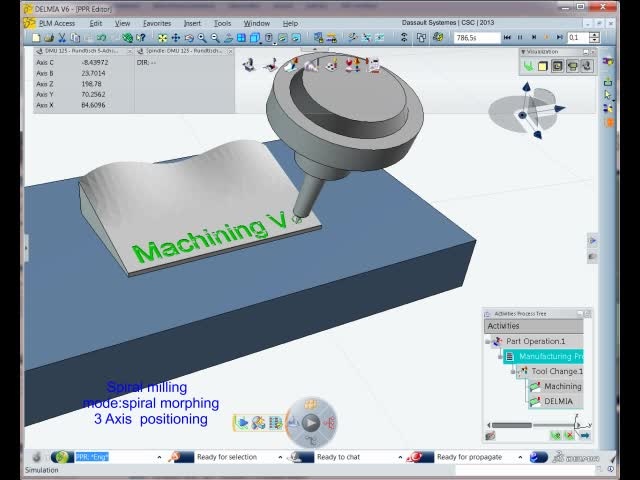The height and width of the screenshot is (480, 640).
Task: Open the PLM Access menu
Action: tap(57, 23)
